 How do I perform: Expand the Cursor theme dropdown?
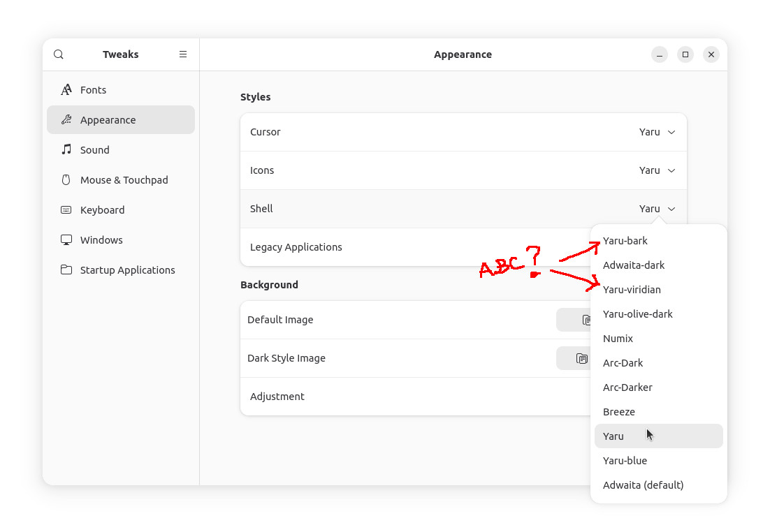click(657, 132)
